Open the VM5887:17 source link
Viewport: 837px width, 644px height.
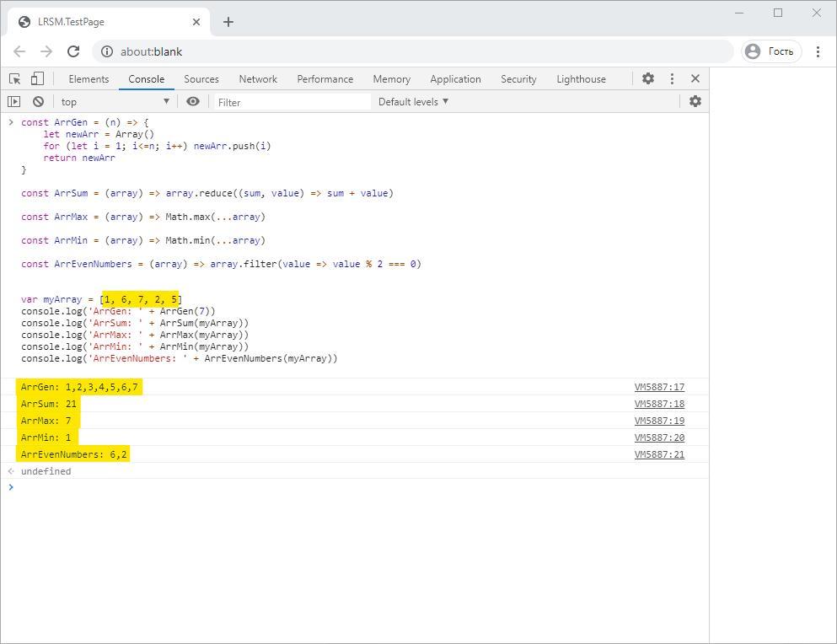659,387
